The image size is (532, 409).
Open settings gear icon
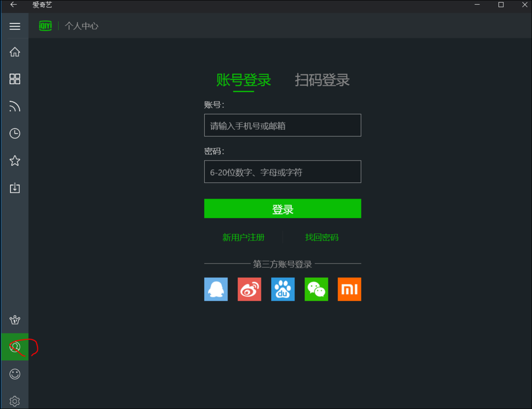(x=15, y=401)
